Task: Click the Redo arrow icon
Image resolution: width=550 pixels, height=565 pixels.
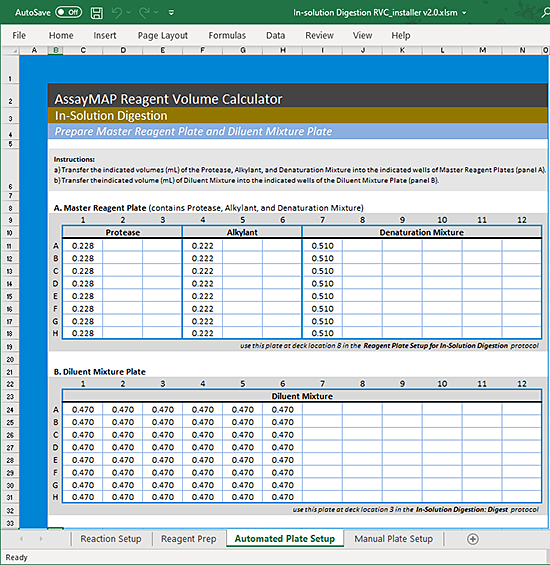Action: [x=144, y=13]
